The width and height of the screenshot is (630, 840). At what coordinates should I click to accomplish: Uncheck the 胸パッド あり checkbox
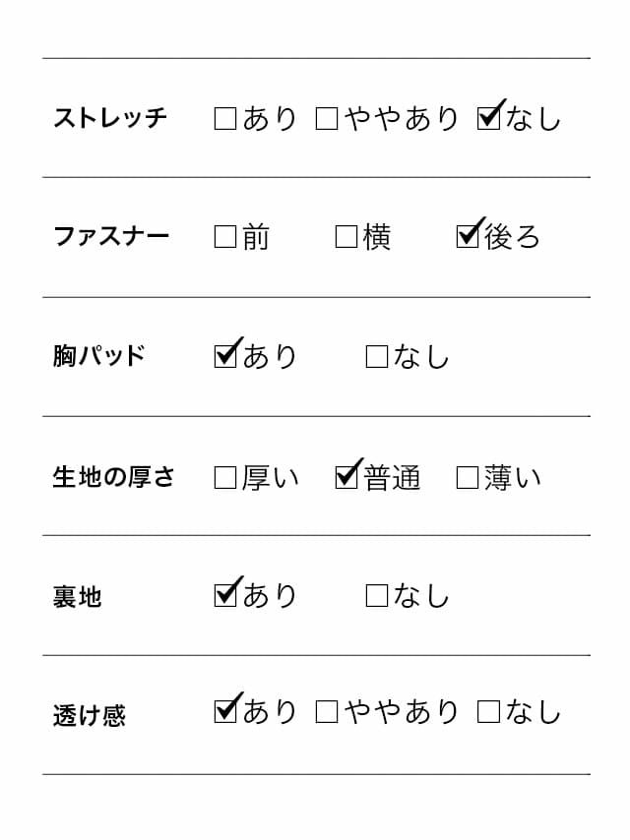pos(225,356)
